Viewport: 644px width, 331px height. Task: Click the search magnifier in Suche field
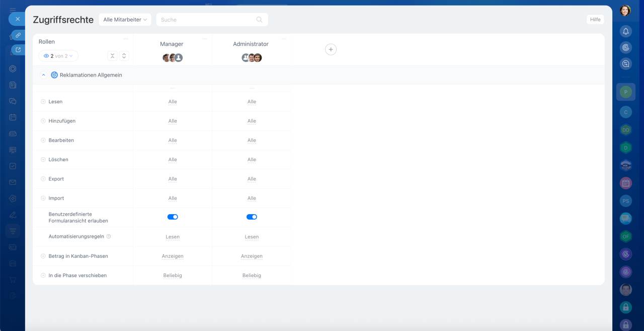259,20
